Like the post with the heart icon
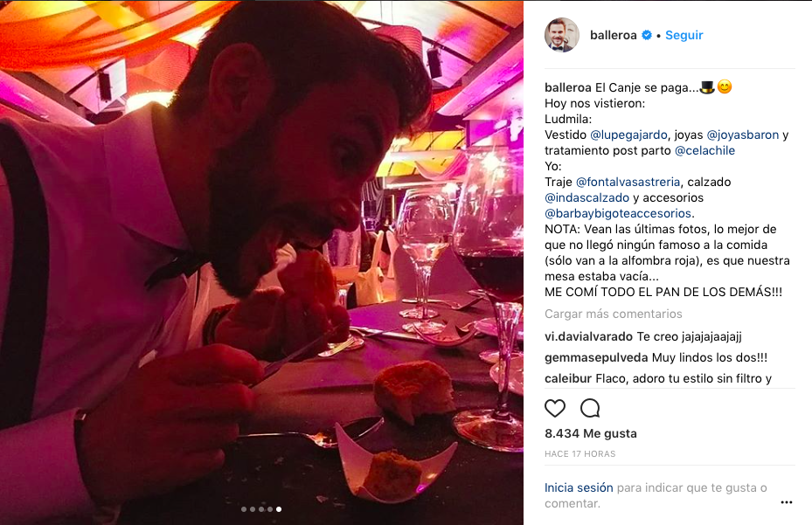Image resolution: width=812 pixels, height=525 pixels. pos(555,408)
